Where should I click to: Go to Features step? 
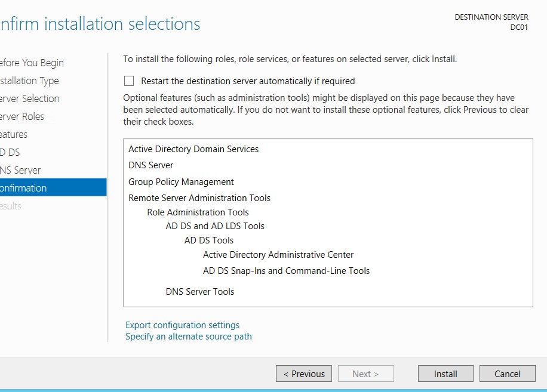click(x=14, y=134)
